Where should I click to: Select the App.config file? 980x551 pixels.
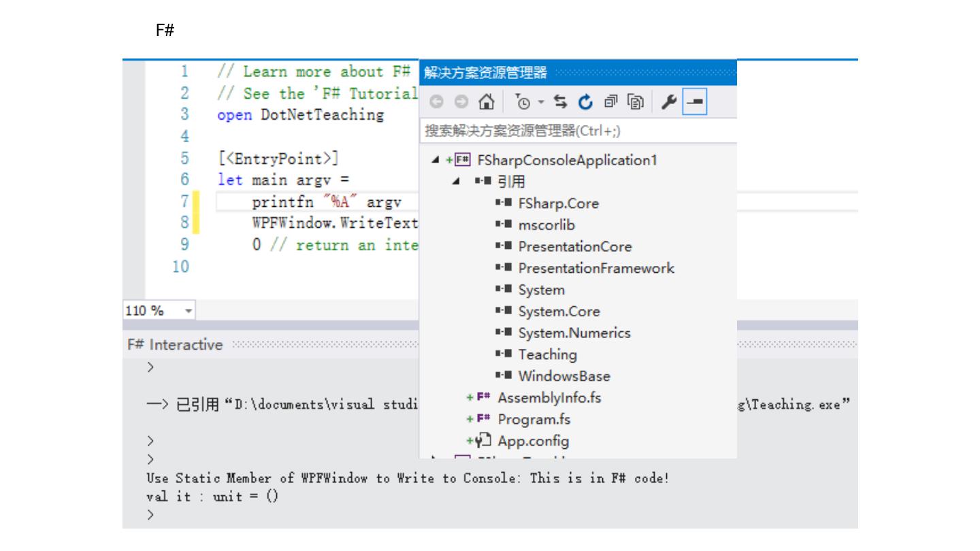(533, 441)
